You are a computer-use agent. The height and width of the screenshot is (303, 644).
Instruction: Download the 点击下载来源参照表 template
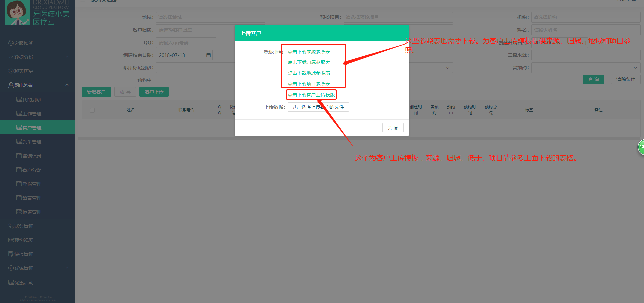[x=309, y=52]
